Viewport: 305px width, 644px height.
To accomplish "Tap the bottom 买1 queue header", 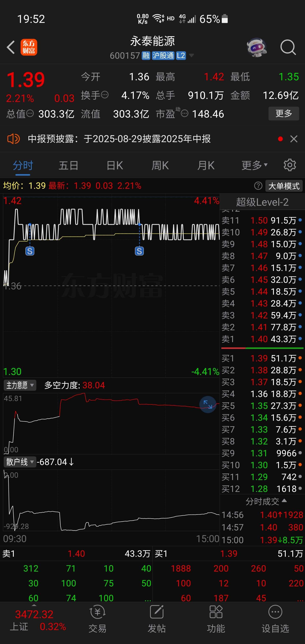I will 229,554.
